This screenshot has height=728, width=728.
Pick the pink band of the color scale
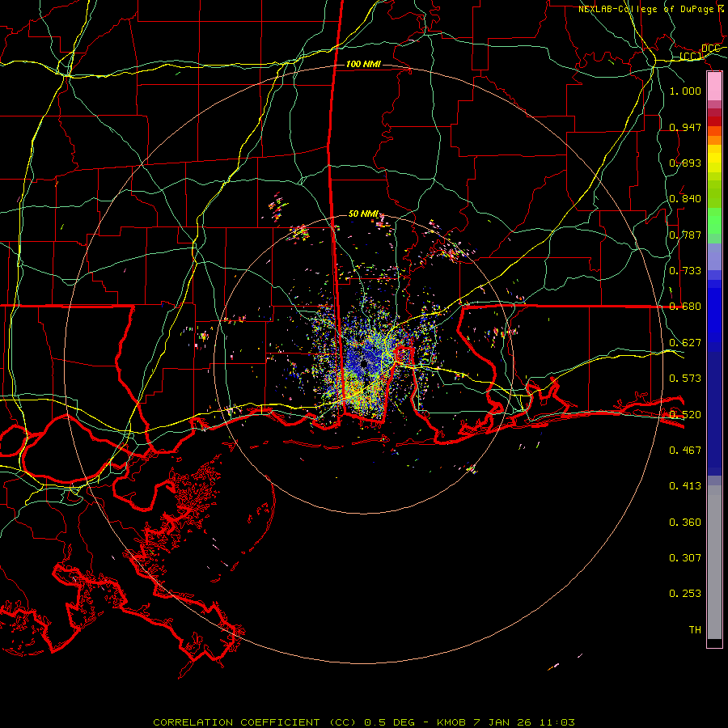(x=714, y=87)
